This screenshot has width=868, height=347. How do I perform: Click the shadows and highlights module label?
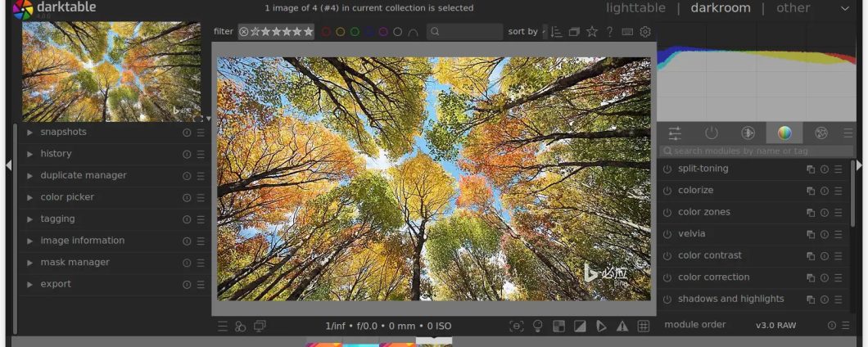730,299
